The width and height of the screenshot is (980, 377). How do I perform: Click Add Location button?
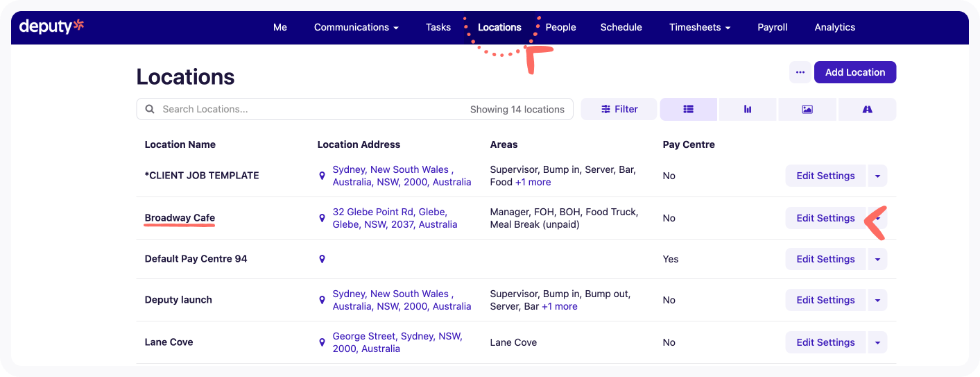click(x=854, y=72)
